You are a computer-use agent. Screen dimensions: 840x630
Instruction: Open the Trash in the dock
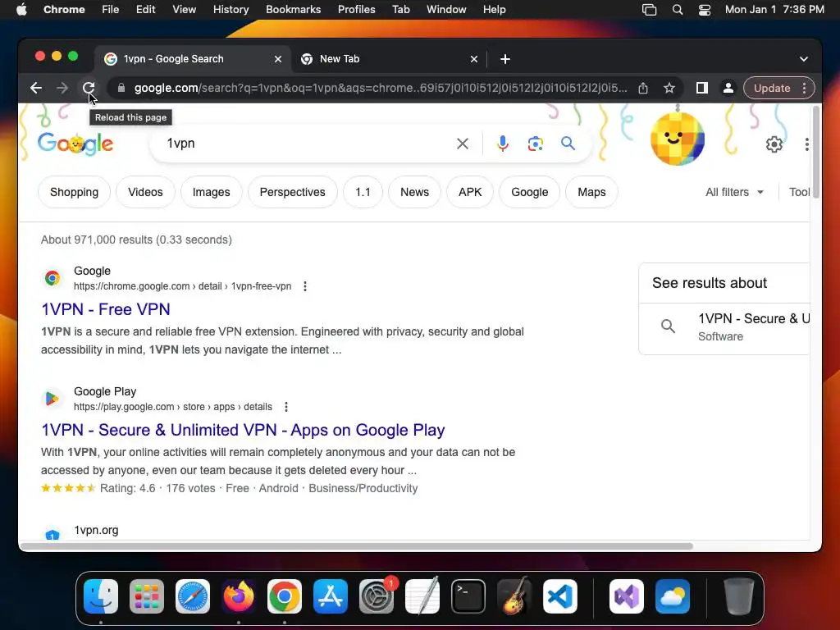point(739,596)
